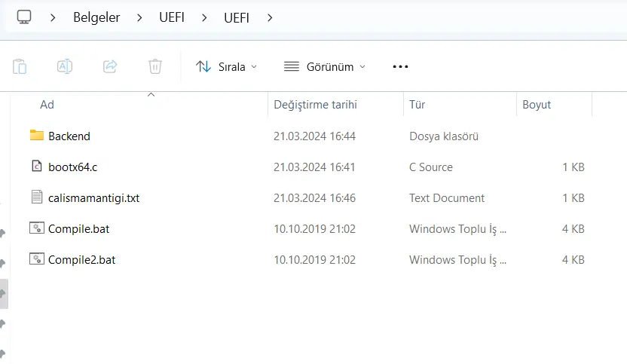Screen dimensions: 627x364
Task: Click the C Source type cell
Action: pyautogui.click(x=431, y=167)
